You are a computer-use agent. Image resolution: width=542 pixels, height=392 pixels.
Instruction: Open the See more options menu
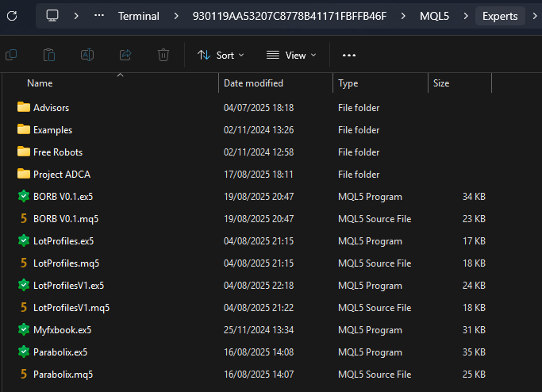(x=349, y=56)
